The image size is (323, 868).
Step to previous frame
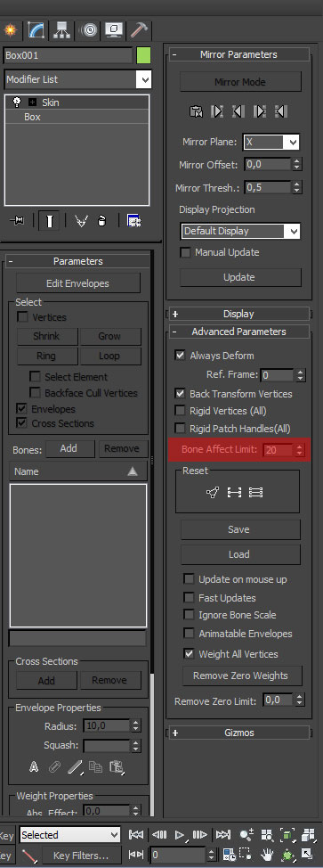pyautogui.click(x=158, y=834)
